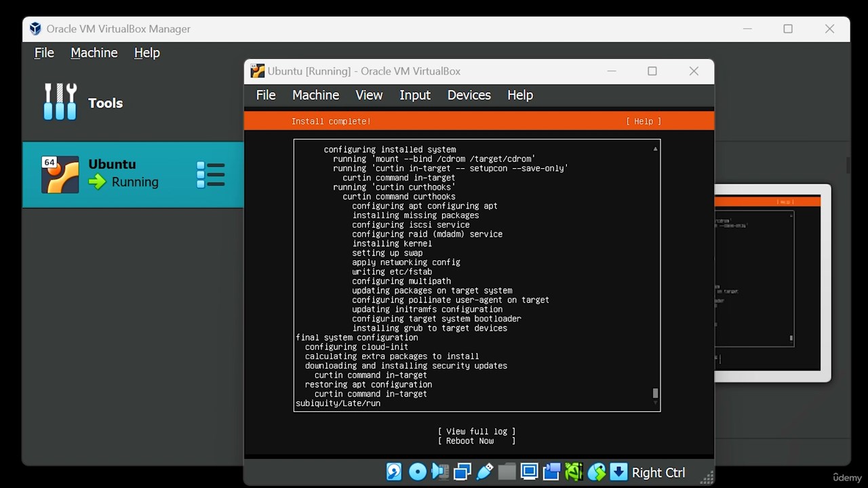Click 'configuring cloud-init' log line
This screenshot has height=488, width=868.
pyautogui.click(x=357, y=347)
